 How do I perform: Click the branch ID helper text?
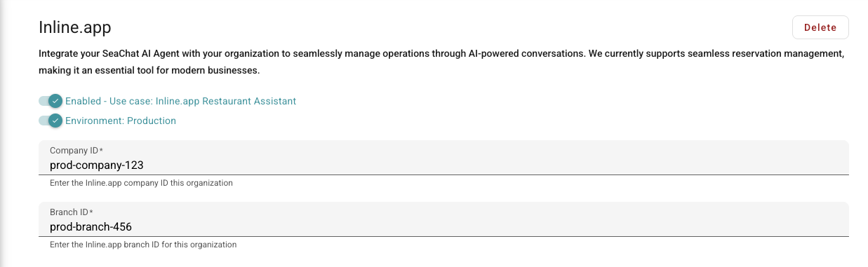point(143,245)
